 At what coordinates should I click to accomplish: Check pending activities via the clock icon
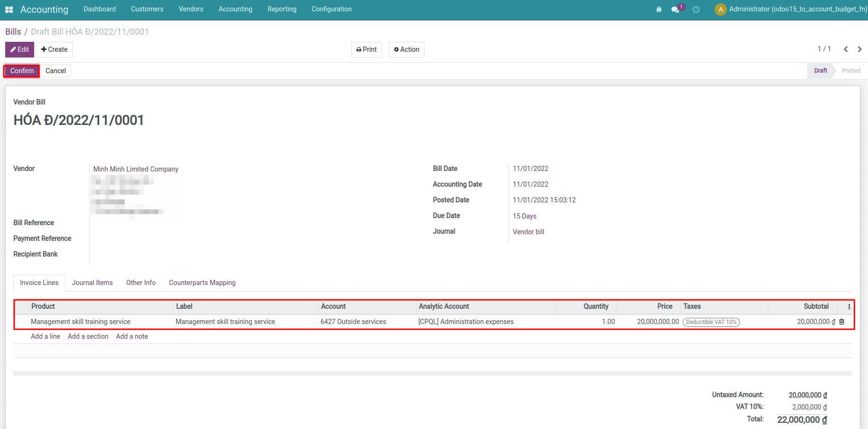(x=696, y=9)
